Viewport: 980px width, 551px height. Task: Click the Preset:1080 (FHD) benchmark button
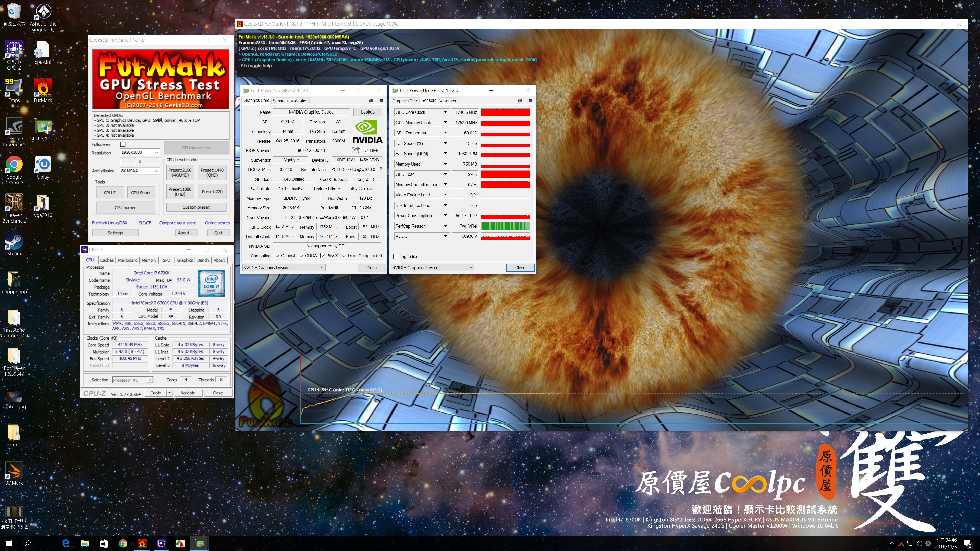click(180, 192)
